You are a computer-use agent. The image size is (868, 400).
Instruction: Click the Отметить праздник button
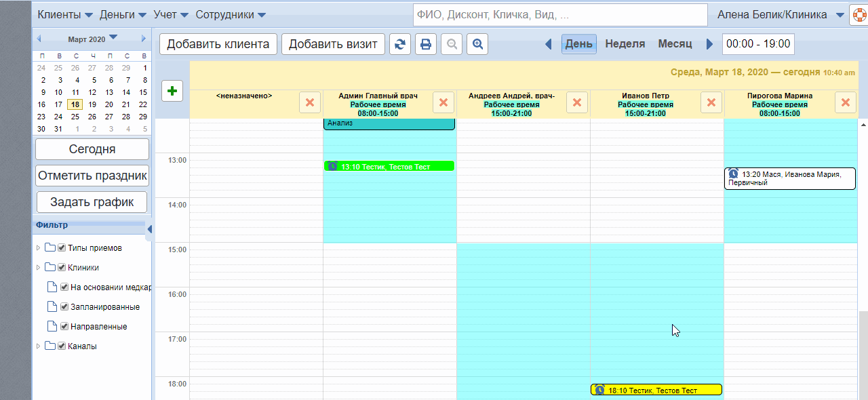click(x=92, y=176)
